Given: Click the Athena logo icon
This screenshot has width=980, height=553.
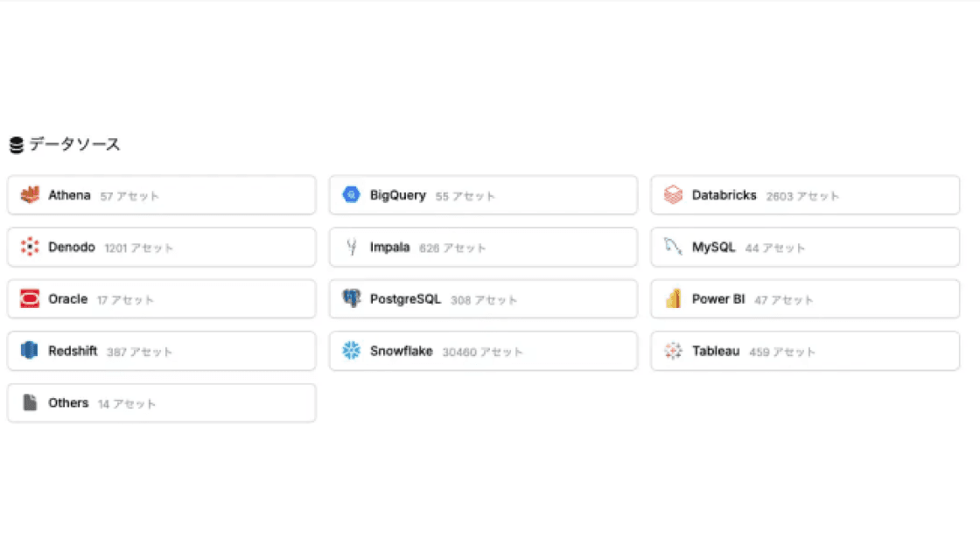Looking at the screenshot, I should pos(31,195).
